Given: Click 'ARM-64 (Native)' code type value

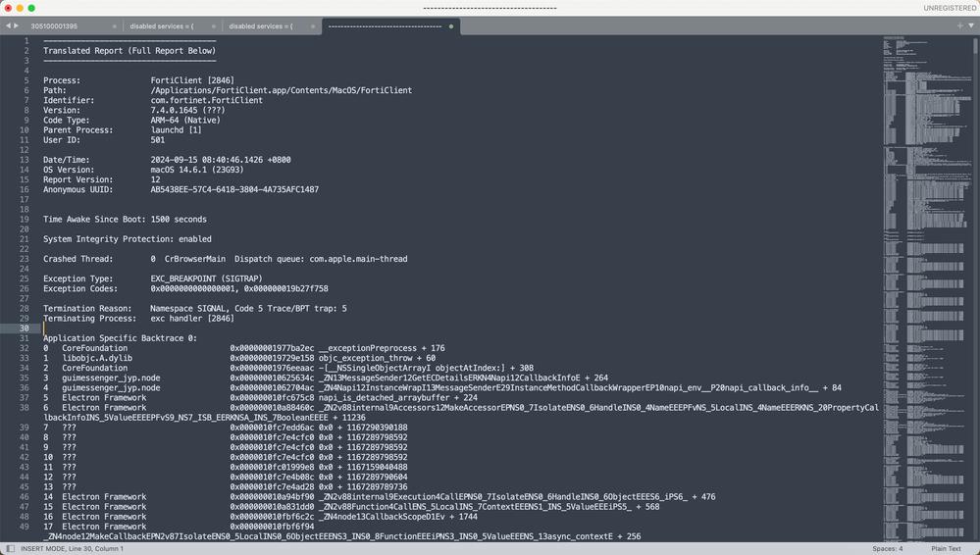Looking at the screenshot, I should pyautogui.click(x=185, y=120).
